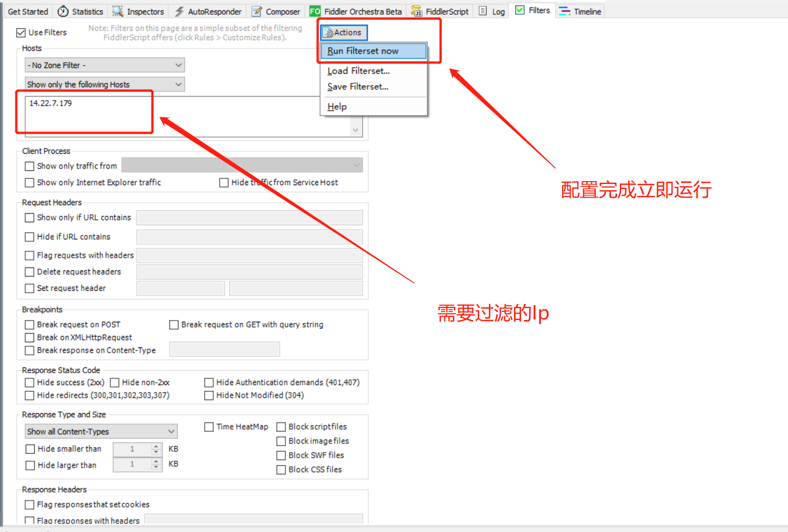The image size is (788, 532).
Task: Enable Show only traffic from checkbox
Action: [30, 166]
